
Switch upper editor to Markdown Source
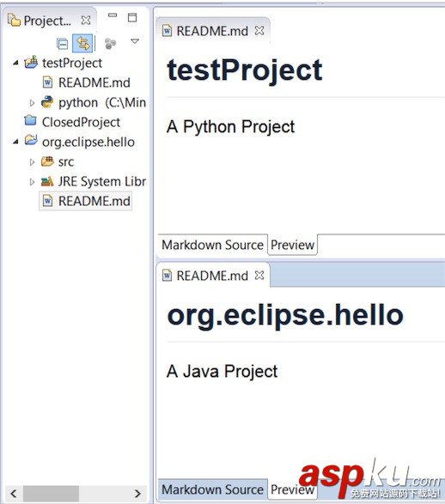tap(212, 245)
